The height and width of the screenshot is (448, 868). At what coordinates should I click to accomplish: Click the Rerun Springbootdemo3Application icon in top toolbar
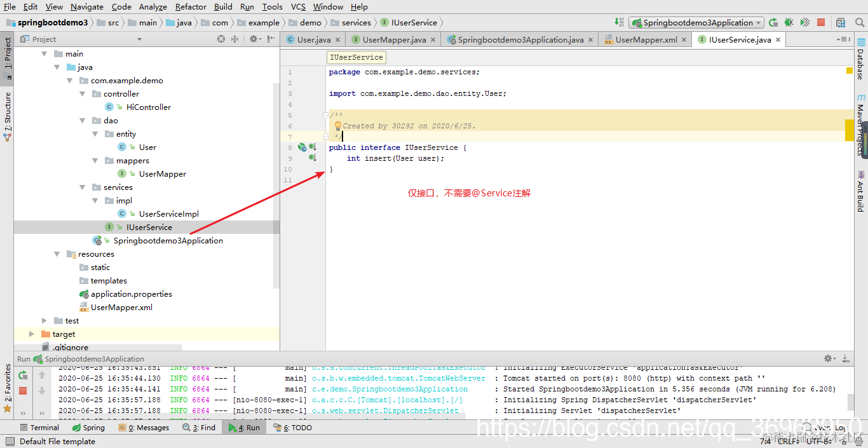(773, 22)
